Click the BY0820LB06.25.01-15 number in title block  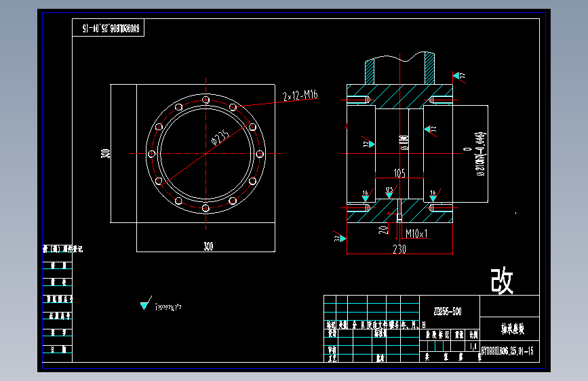pyautogui.click(x=507, y=351)
